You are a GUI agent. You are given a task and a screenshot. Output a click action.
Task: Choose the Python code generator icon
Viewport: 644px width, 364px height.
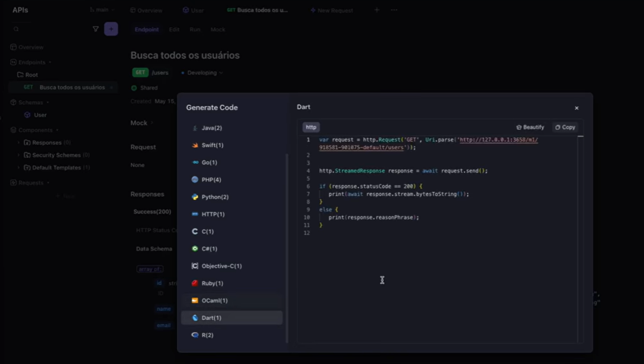(195, 197)
